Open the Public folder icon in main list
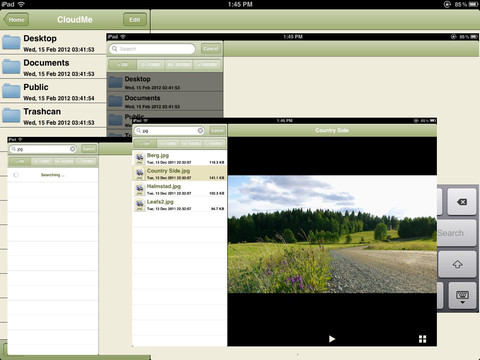 tap(11, 91)
